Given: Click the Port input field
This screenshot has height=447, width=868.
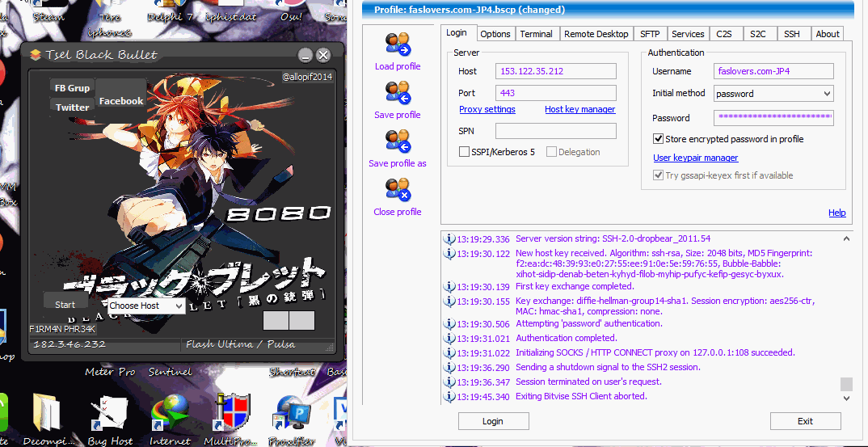Looking at the screenshot, I should tap(556, 93).
